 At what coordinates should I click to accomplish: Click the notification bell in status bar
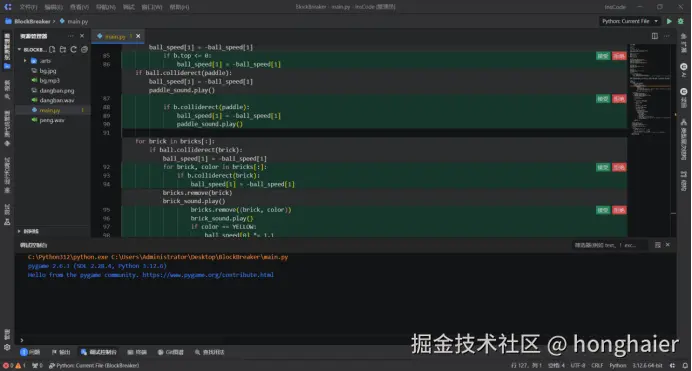pos(685,366)
